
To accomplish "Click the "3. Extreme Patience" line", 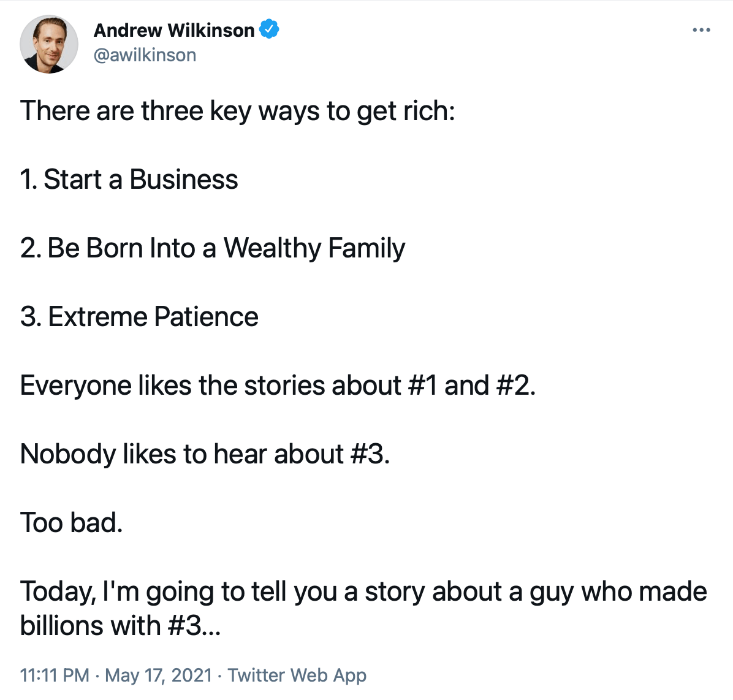I will 139,317.
